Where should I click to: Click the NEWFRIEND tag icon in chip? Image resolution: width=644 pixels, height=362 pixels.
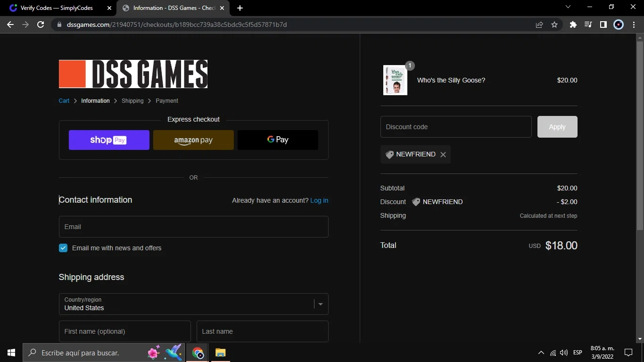click(389, 155)
